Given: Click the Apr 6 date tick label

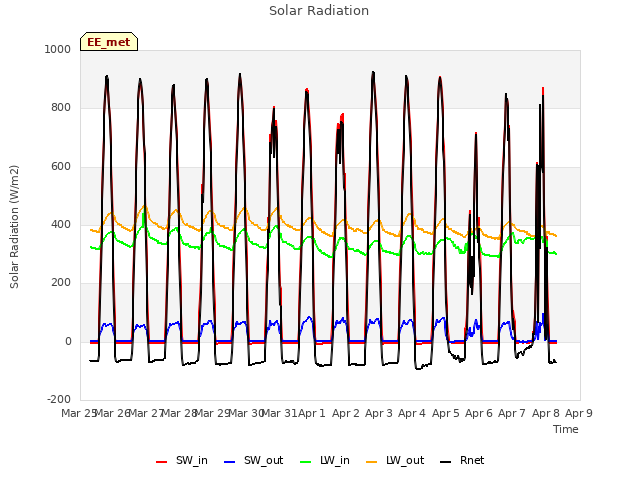Looking at the screenshot, I should pos(479,413).
